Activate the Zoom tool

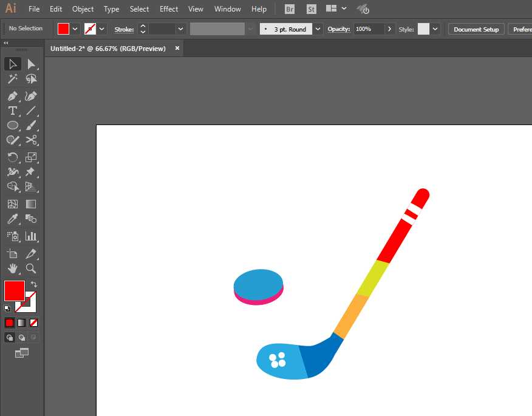(31, 268)
